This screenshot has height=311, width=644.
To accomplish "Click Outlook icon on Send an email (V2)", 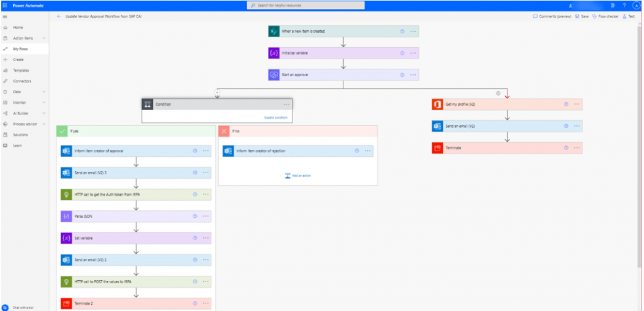I will coord(438,127).
